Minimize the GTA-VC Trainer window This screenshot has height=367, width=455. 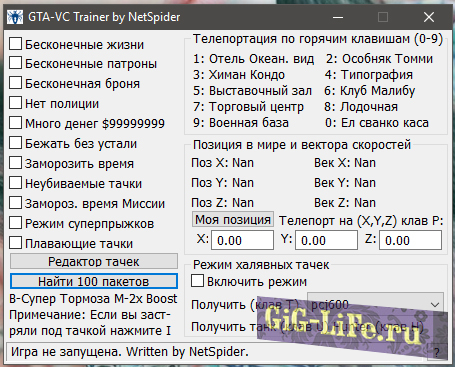click(x=338, y=17)
